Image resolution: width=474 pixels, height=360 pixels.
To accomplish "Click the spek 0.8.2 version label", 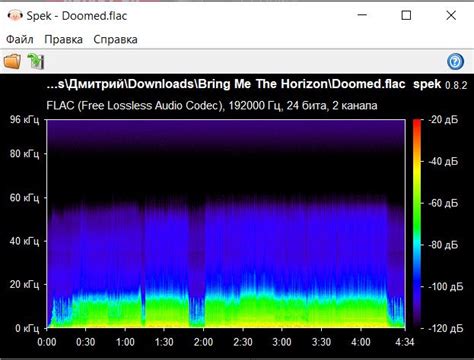I will (440, 84).
